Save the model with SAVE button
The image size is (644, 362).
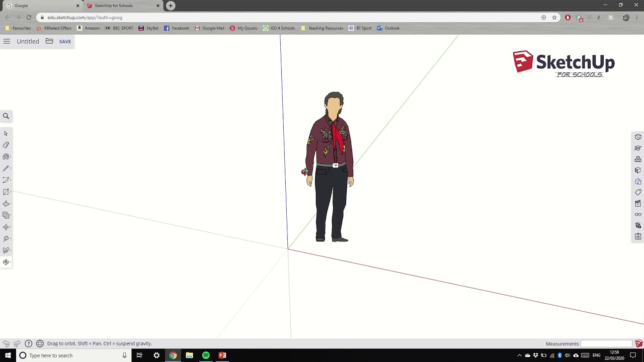coord(65,42)
